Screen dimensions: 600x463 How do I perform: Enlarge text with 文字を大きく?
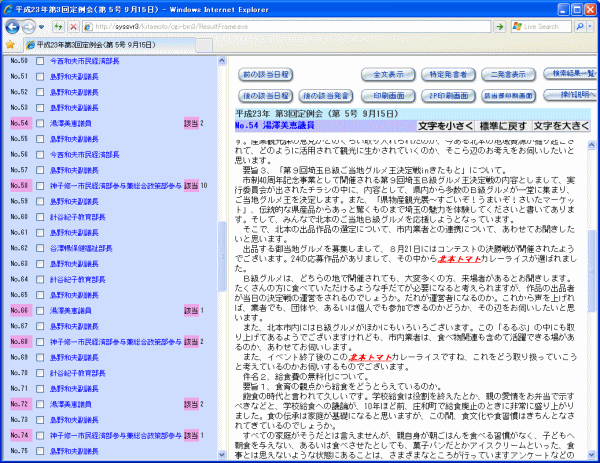point(561,126)
